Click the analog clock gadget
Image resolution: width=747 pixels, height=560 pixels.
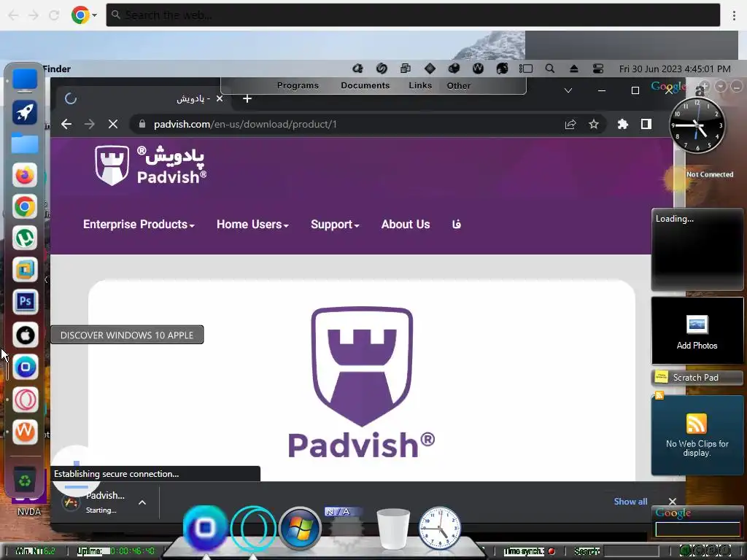pyautogui.click(x=697, y=125)
